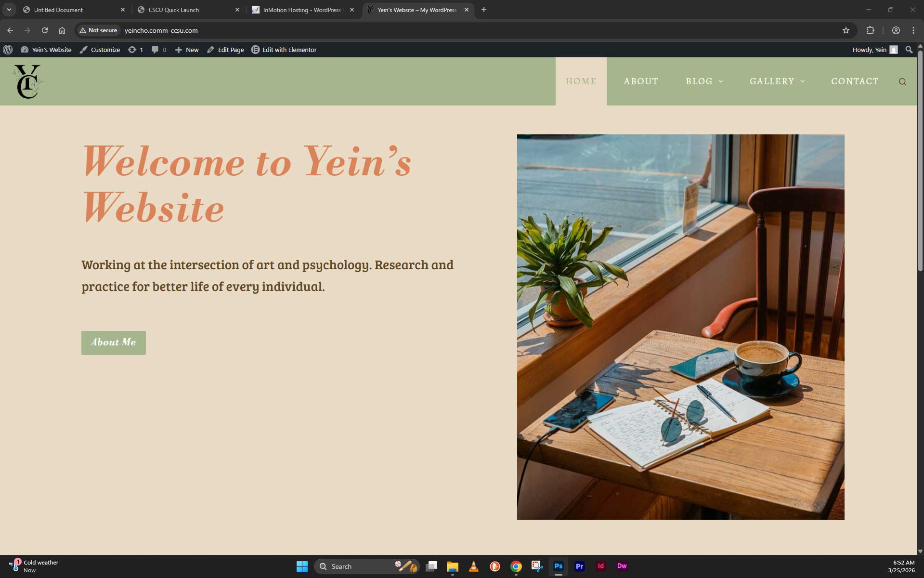Click the site header search magnifier
The height and width of the screenshot is (578, 924).
(903, 81)
